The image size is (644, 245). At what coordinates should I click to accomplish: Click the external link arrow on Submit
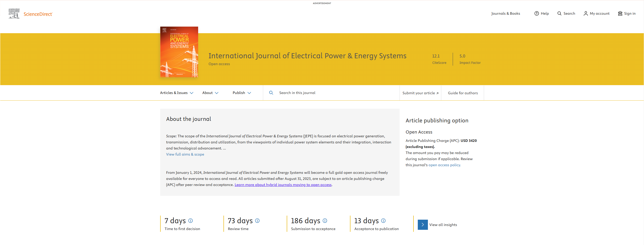437,93
